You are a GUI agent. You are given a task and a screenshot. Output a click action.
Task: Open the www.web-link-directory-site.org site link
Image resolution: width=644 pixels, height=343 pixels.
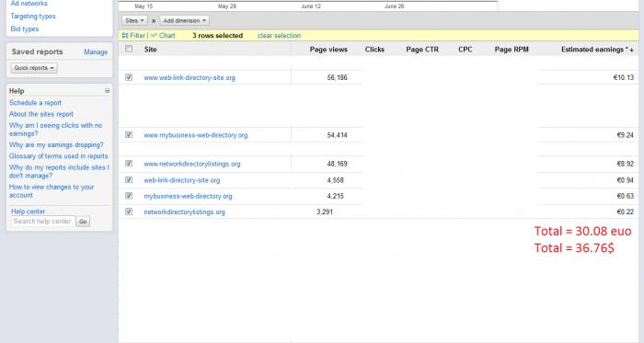(x=190, y=77)
